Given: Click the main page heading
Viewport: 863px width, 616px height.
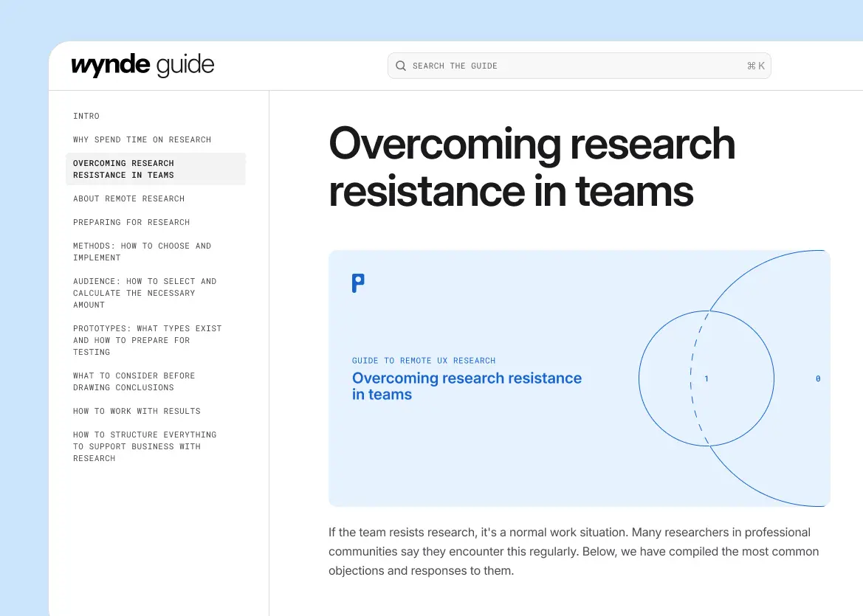Looking at the screenshot, I should pos(532,167).
